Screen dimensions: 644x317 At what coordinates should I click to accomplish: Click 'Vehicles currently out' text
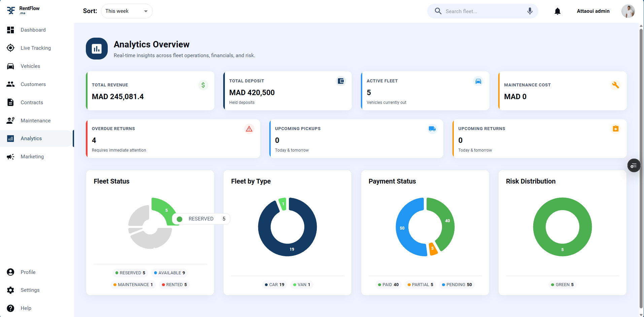[x=386, y=103]
